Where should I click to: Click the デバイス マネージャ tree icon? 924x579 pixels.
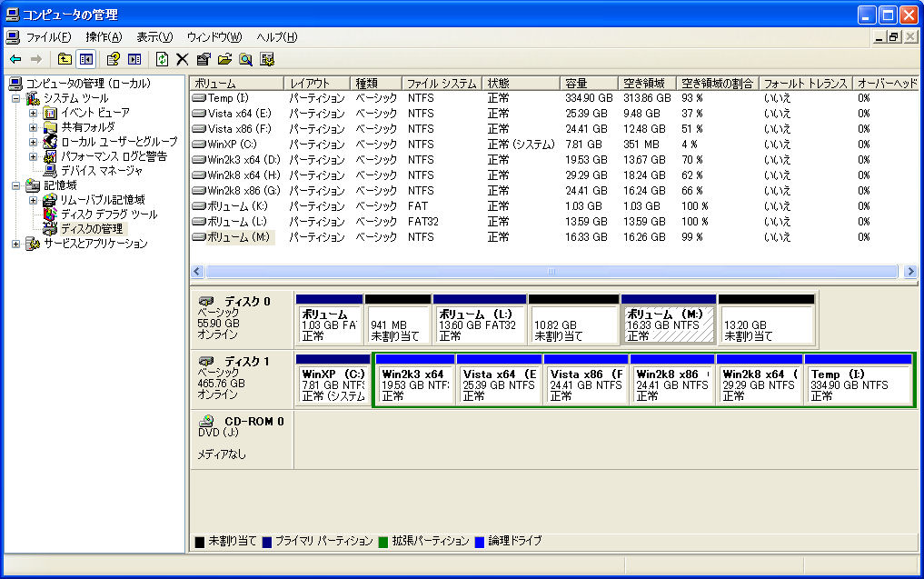(50, 171)
